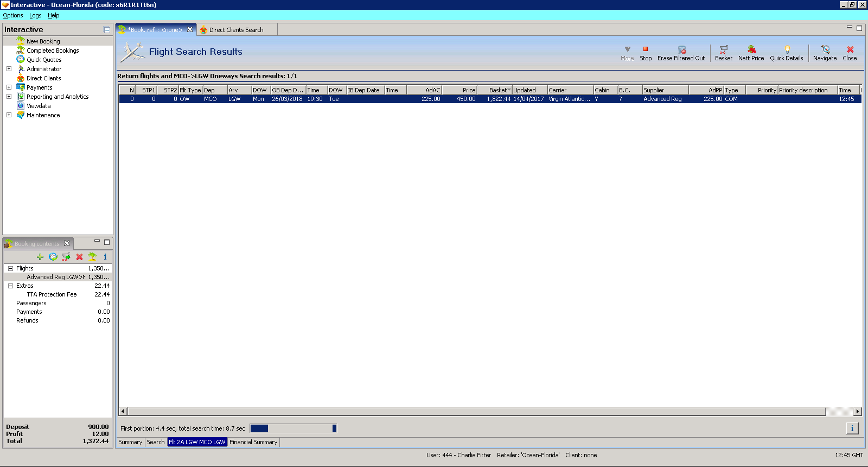
Task: Open Completed Bookings in sidebar
Action: click(53, 51)
